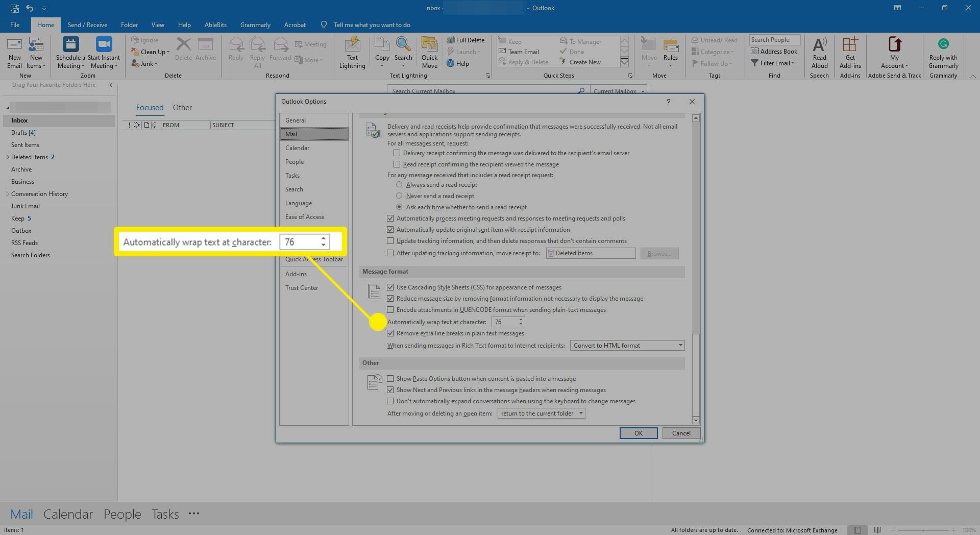Click OK in Outlook Options
Screen dimensions: 980x535
(639, 433)
